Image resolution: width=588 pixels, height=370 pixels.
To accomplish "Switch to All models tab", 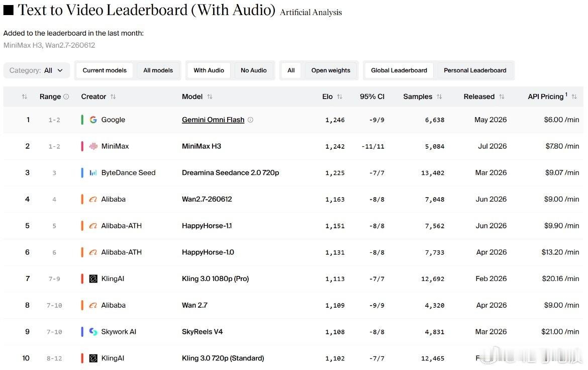I will pyautogui.click(x=158, y=70).
